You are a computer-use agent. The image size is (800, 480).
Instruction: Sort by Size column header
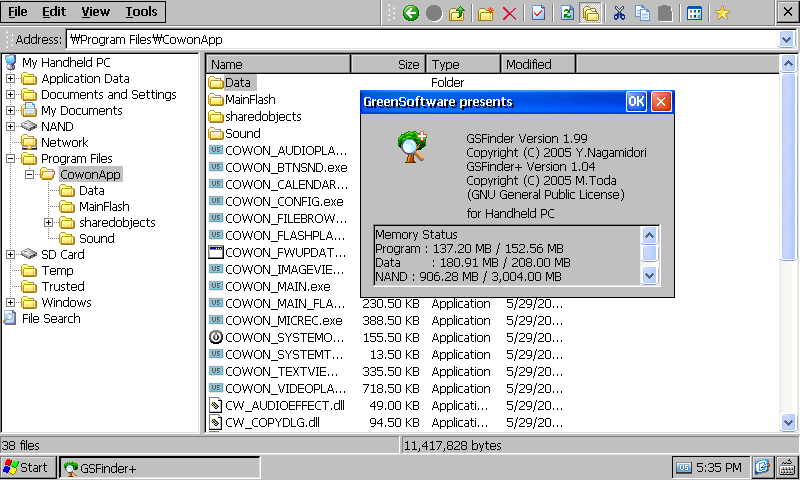pyautogui.click(x=388, y=64)
